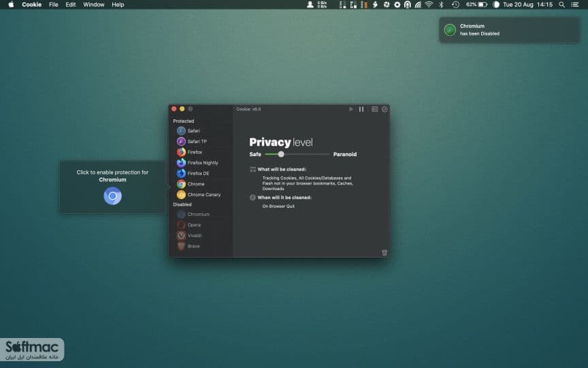
Task: Open the Time Machine menu bar icon
Action: (455, 5)
